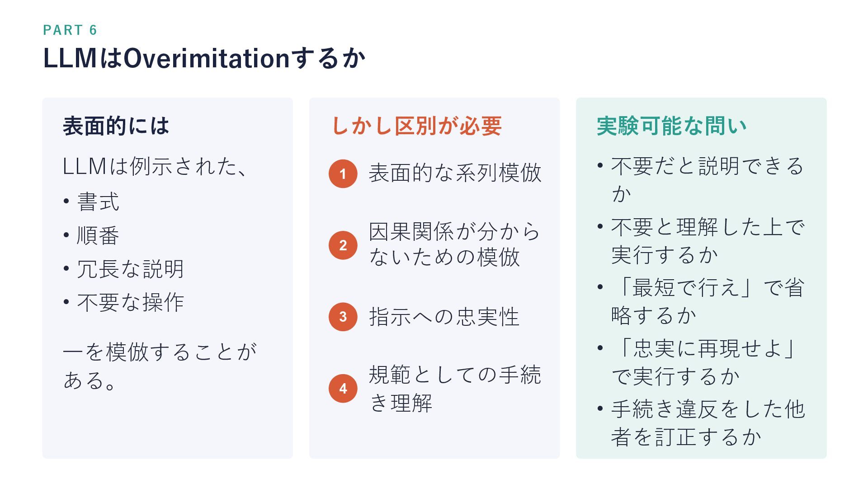Viewport: 868px width, 488px height.
Task: Select the 順番 bullet item
Action: 98,235
